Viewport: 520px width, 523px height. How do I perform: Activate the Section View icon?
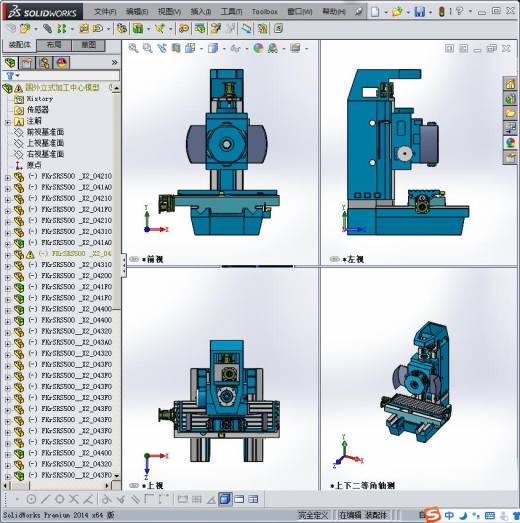pyautogui.click(x=176, y=48)
